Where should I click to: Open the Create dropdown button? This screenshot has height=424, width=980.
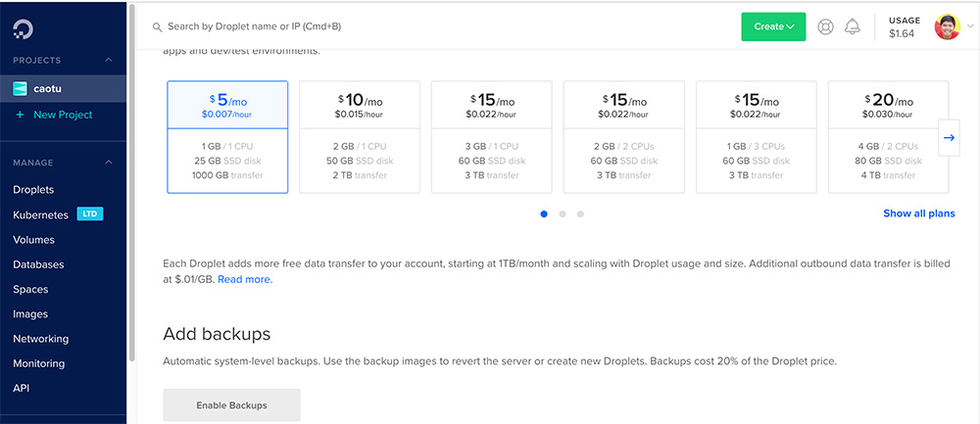[x=772, y=26]
